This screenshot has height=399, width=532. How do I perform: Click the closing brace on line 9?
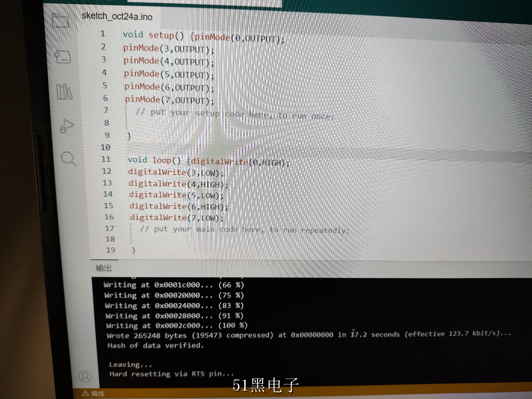129,136
